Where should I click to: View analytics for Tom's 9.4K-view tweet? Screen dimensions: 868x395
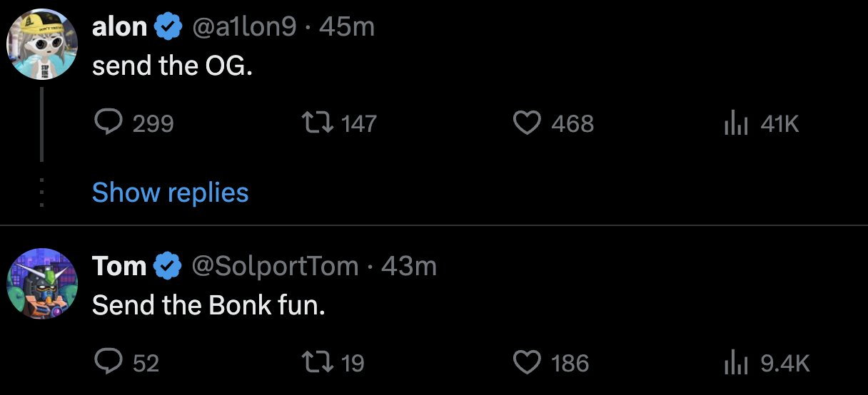pyautogui.click(x=735, y=363)
